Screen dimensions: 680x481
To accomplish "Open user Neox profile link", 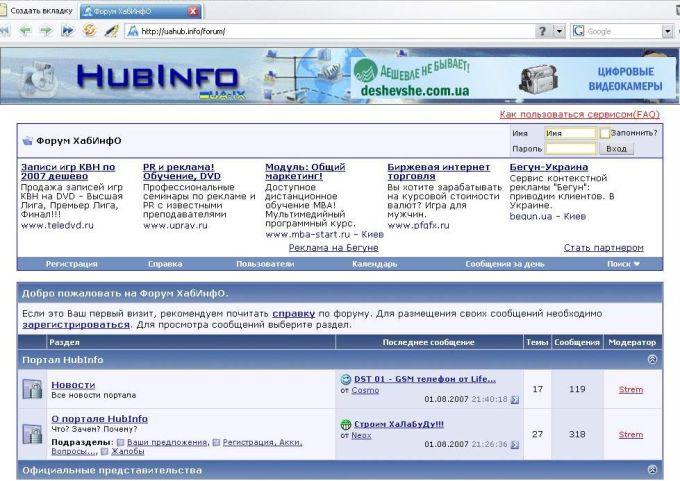I will pyautogui.click(x=361, y=435).
